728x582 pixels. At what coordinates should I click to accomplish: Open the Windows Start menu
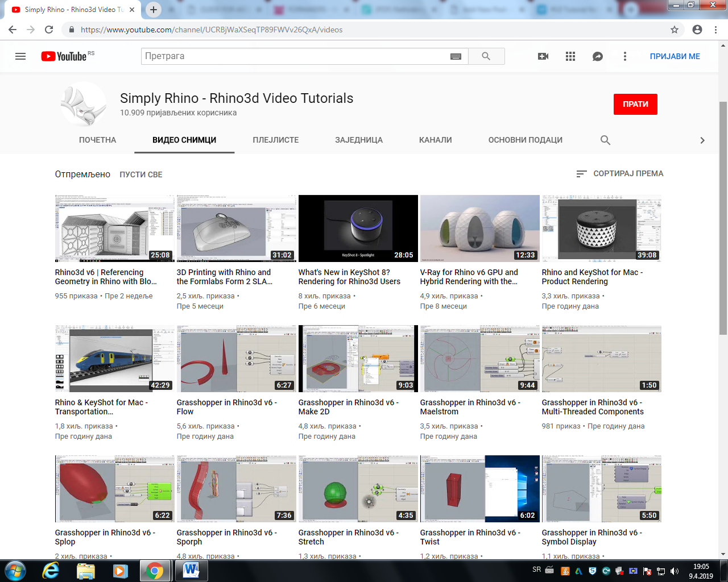[x=15, y=571]
